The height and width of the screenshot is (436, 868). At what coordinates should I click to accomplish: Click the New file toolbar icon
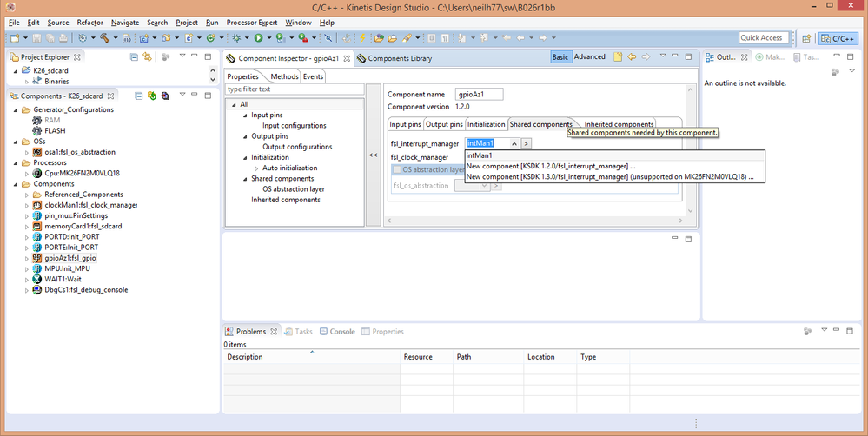tap(15, 38)
